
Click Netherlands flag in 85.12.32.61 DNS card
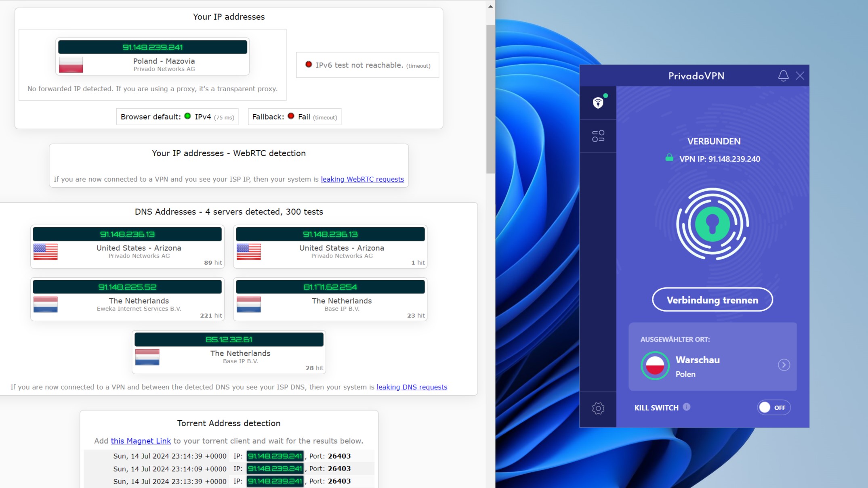[147, 357]
